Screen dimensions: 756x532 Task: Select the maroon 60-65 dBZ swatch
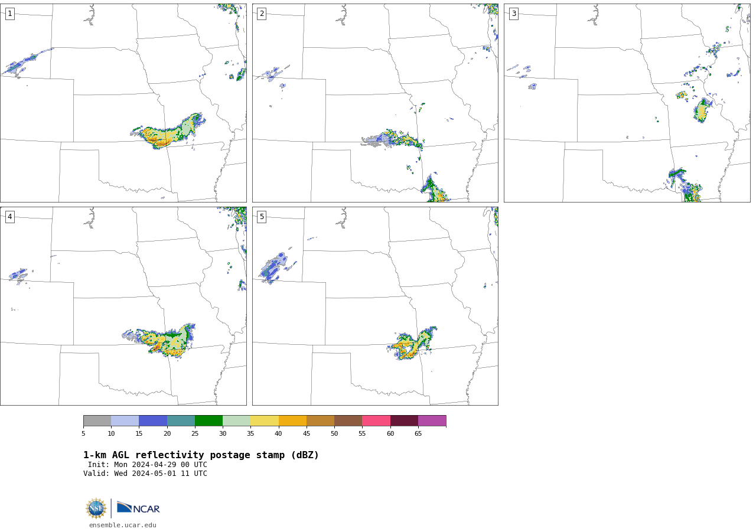point(404,420)
